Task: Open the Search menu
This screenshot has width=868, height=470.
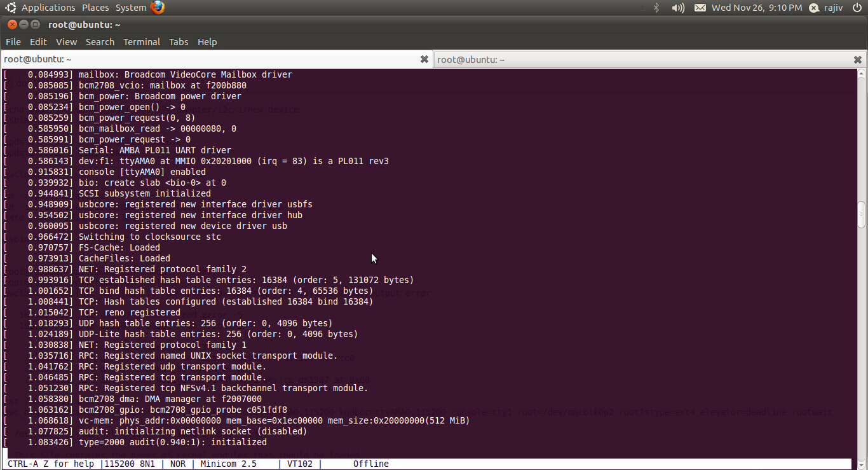Action: pyautogui.click(x=100, y=42)
